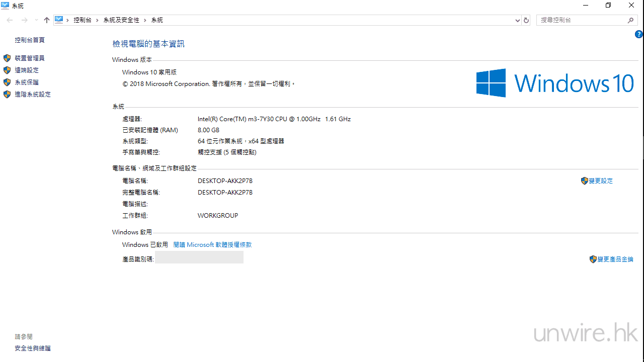Open Help via blue question mark icon
Image resolution: width=644 pixels, height=362 pixels.
click(638, 35)
